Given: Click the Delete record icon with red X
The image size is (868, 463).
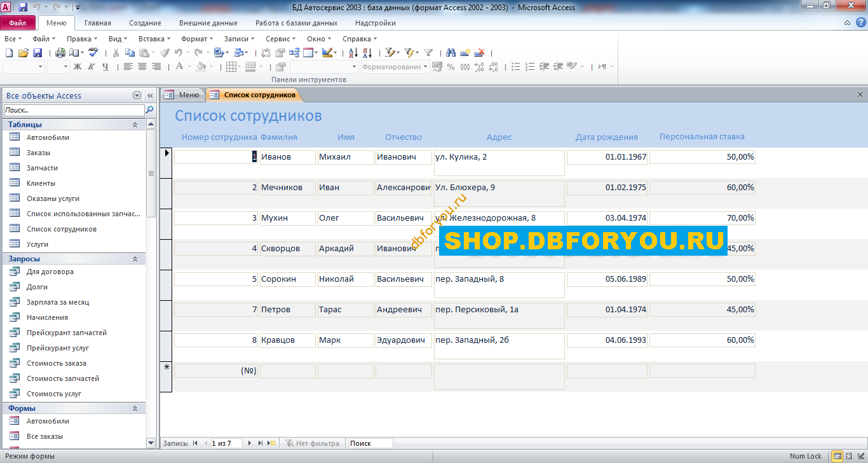Looking at the screenshot, I should (x=480, y=53).
